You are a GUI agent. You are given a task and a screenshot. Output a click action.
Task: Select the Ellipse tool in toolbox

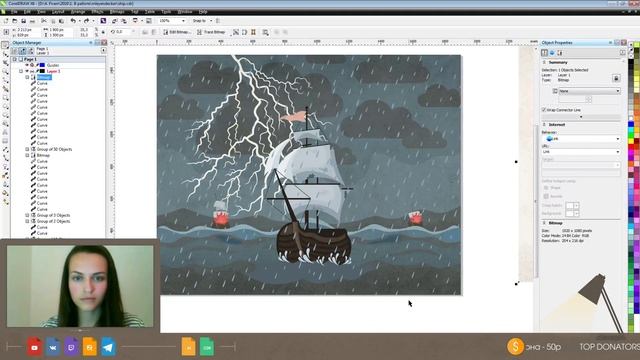pyautogui.click(x=5, y=106)
